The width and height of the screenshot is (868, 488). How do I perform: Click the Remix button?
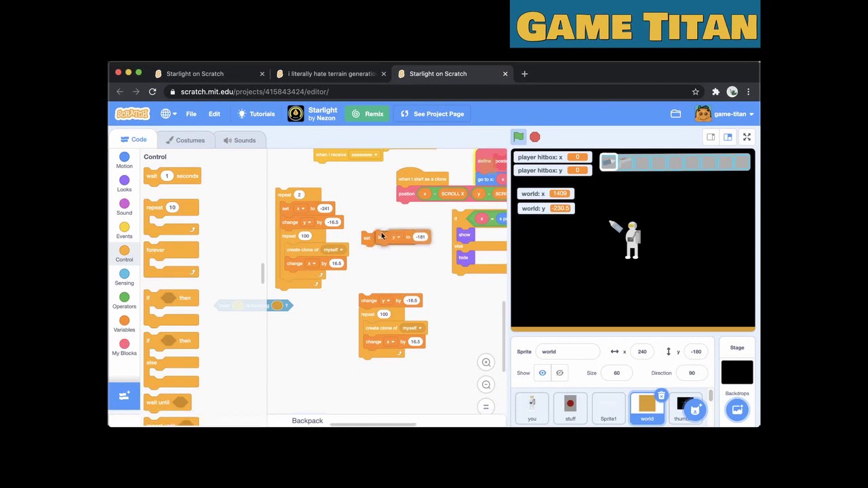368,114
